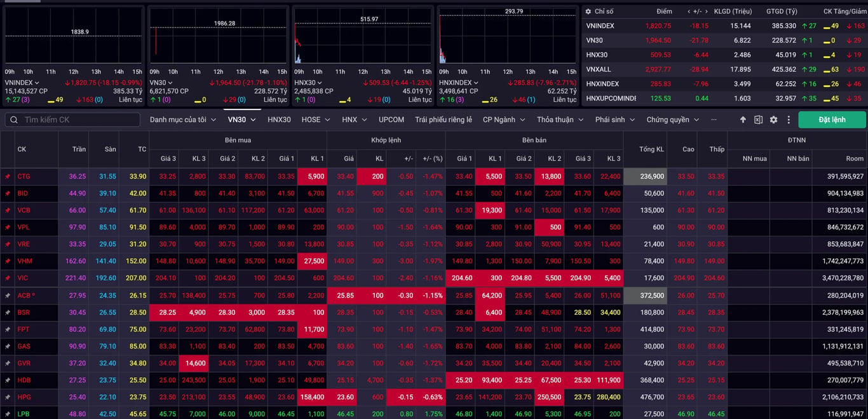Pin the GAS row
868x419 pixels.
click(8, 347)
